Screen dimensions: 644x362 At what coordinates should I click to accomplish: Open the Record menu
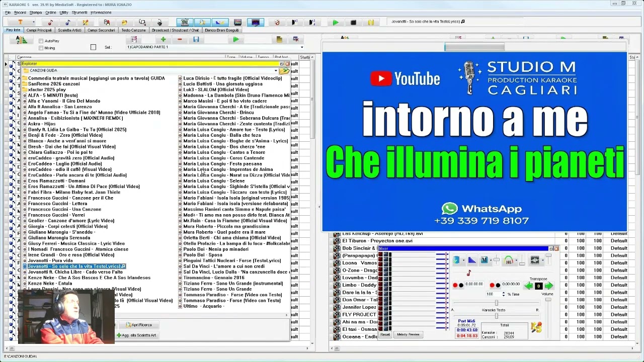[20, 13]
